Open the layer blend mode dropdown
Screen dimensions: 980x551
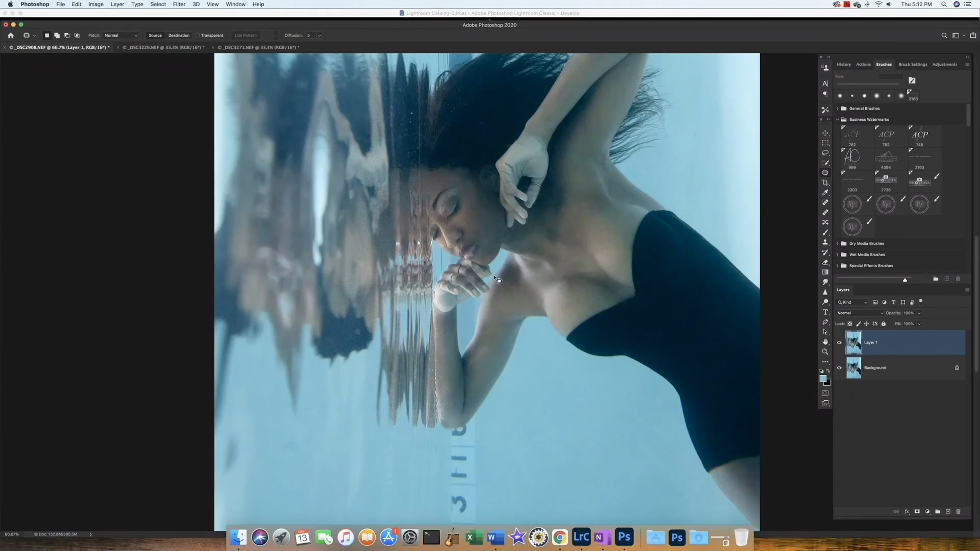pos(859,313)
